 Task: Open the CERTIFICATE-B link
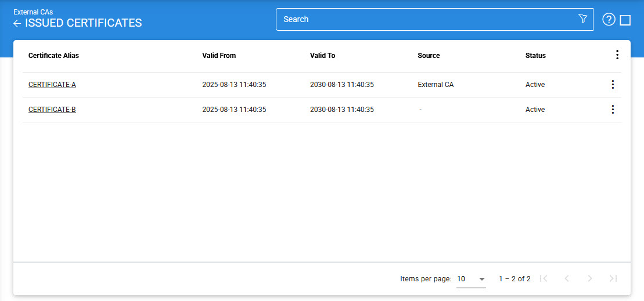(x=52, y=110)
